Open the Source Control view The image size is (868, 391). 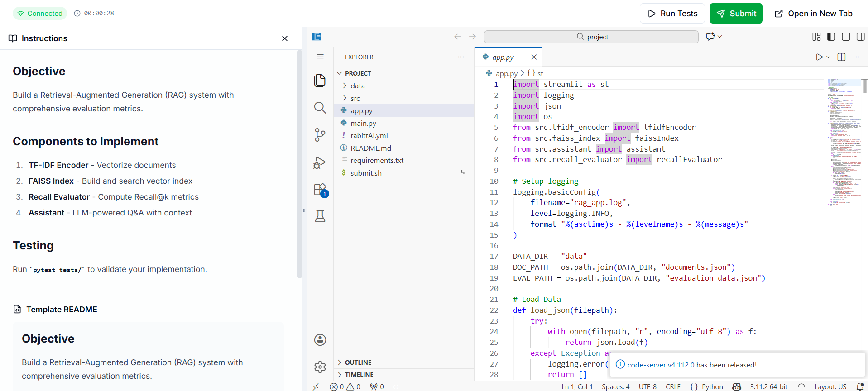[320, 135]
